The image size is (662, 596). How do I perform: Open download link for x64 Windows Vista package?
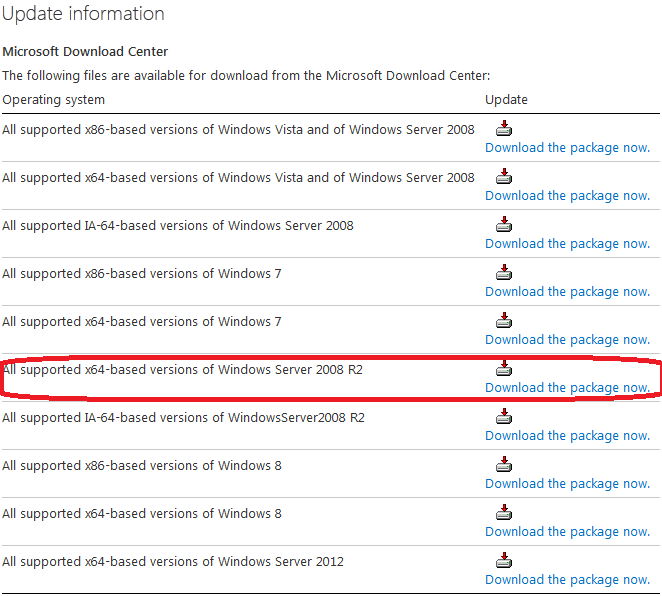point(567,196)
